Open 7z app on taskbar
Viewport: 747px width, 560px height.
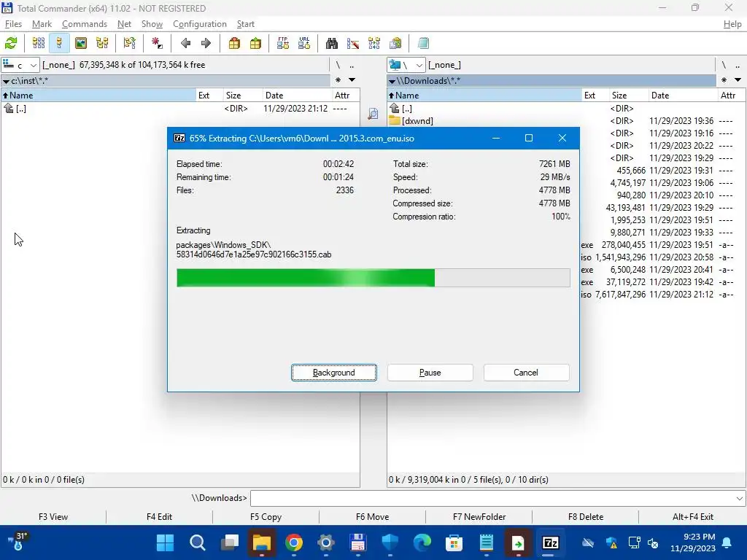pyautogui.click(x=550, y=542)
